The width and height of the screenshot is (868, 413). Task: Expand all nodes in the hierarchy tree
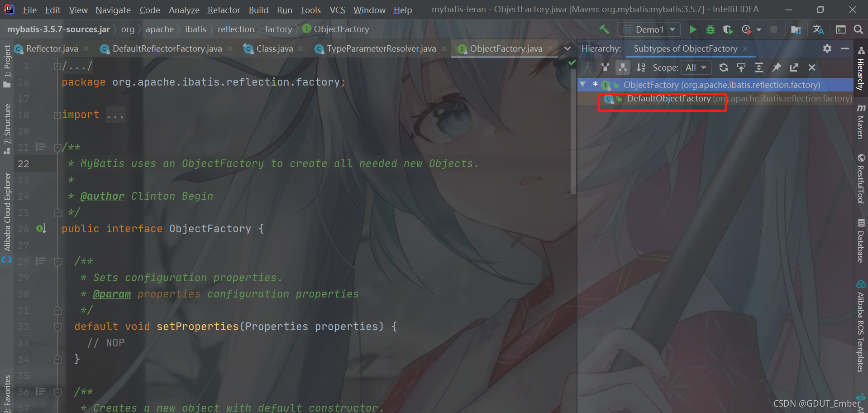point(759,67)
